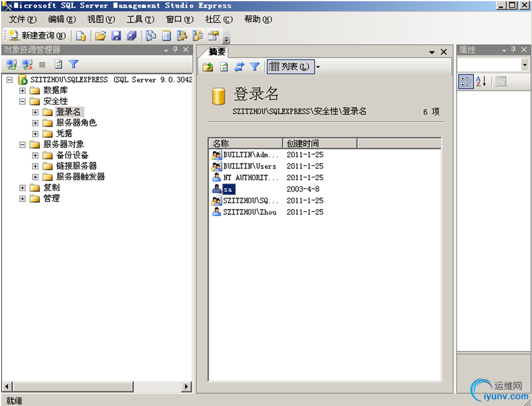
Task: Click the Registered Servers toolbar icon
Action: 151,36
